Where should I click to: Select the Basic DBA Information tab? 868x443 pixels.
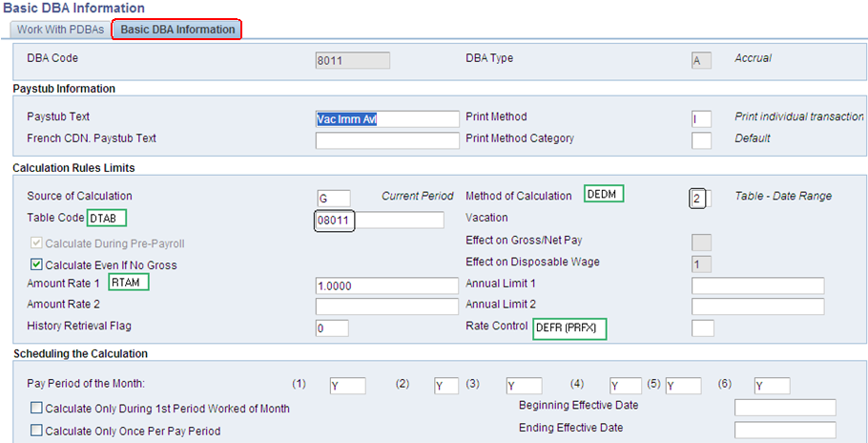coord(177,30)
